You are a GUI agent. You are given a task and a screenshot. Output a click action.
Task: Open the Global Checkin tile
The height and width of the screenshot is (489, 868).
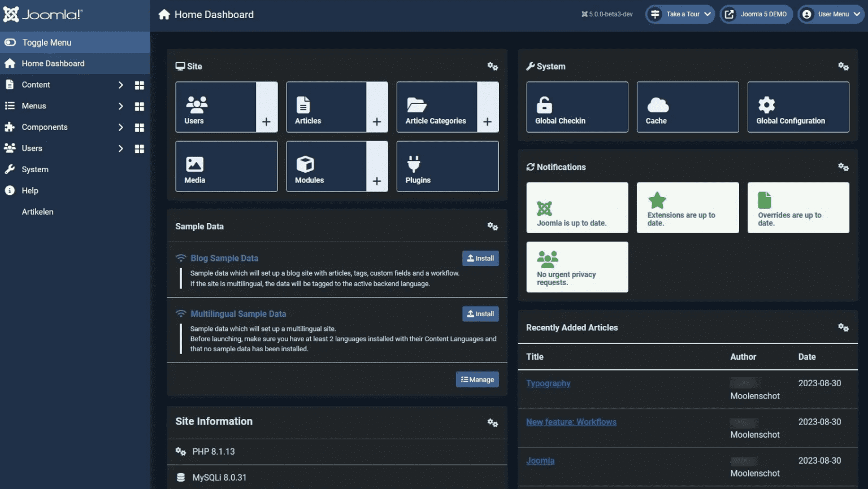pyautogui.click(x=576, y=107)
